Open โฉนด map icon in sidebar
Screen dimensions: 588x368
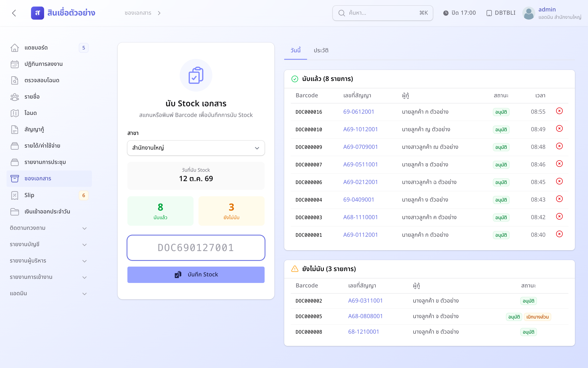click(x=14, y=113)
